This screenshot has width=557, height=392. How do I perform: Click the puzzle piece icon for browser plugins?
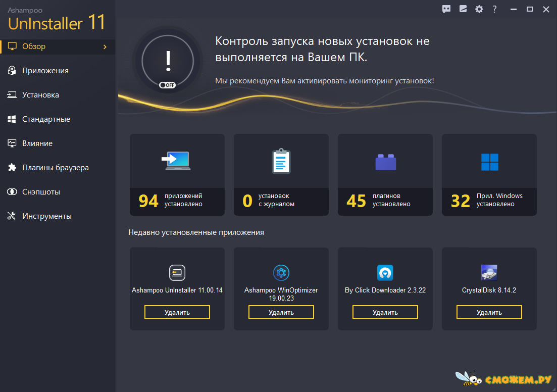point(12,167)
